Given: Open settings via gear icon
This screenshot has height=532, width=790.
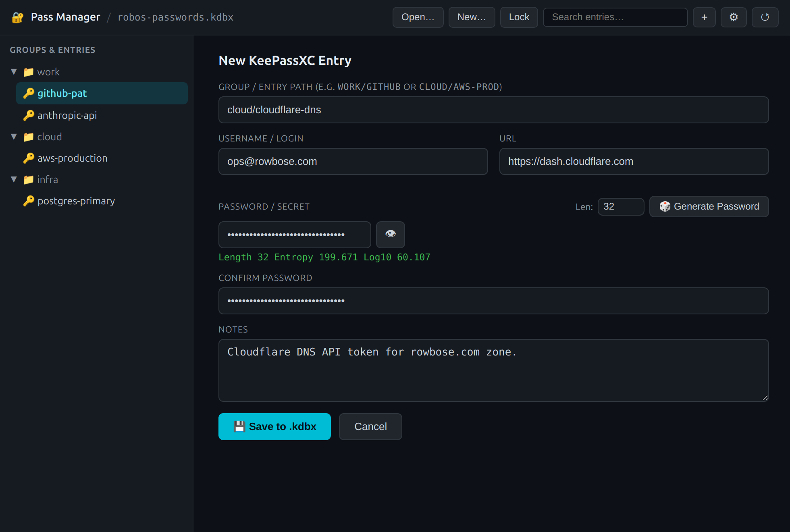Looking at the screenshot, I should [734, 17].
